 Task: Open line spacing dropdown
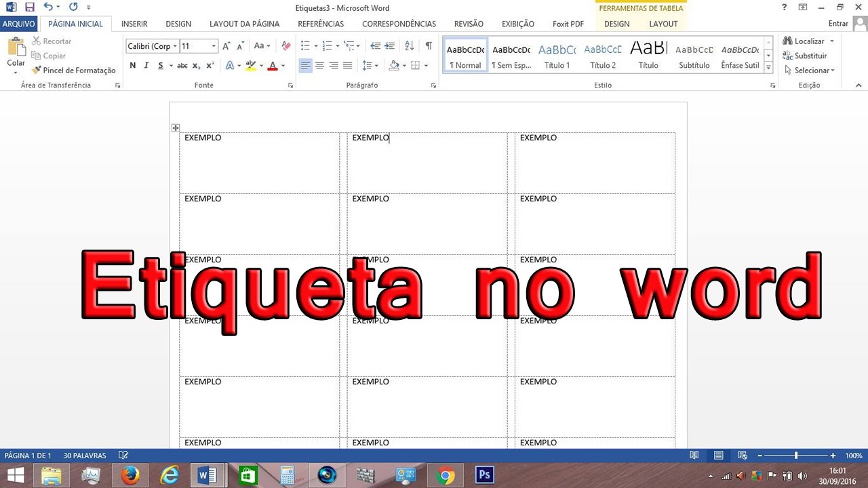[370, 66]
